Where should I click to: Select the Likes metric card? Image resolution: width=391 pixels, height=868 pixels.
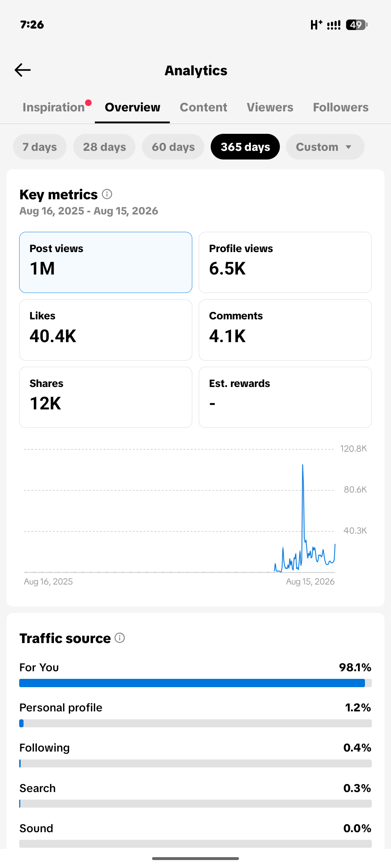[x=106, y=330]
